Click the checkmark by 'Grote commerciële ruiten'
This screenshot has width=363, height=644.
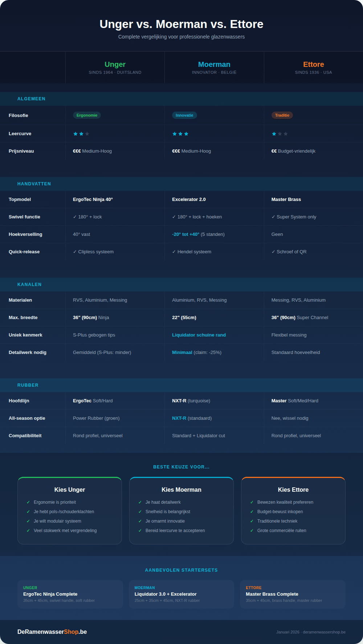(x=252, y=531)
